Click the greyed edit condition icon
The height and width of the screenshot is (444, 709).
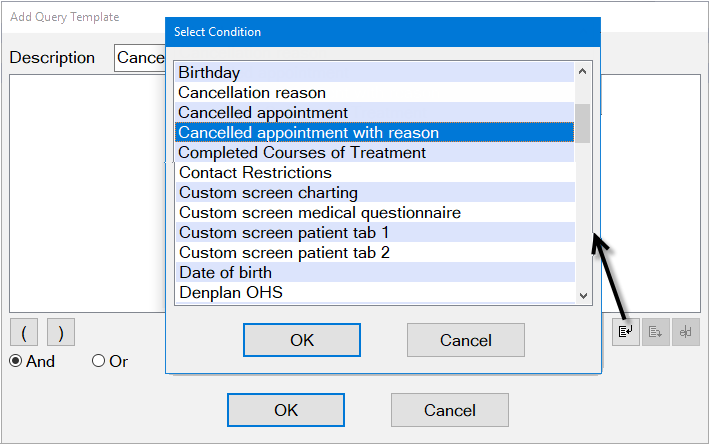coord(685,332)
